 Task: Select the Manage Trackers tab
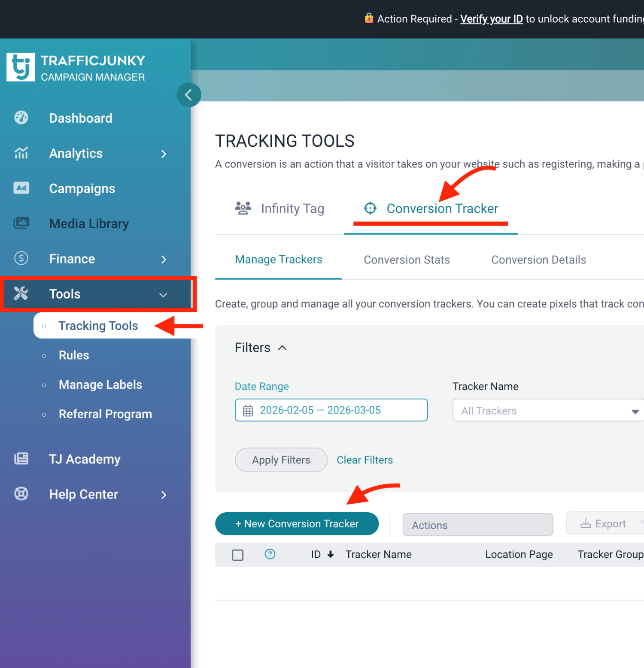(279, 260)
